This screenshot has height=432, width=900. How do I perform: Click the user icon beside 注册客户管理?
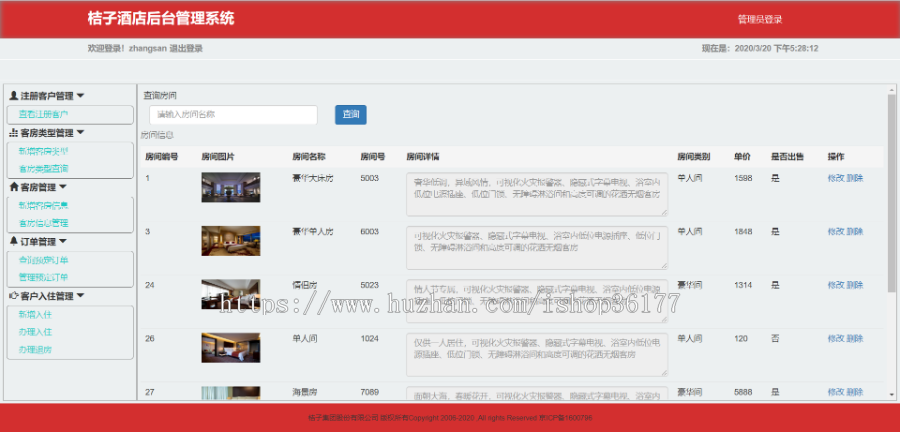tap(14, 96)
